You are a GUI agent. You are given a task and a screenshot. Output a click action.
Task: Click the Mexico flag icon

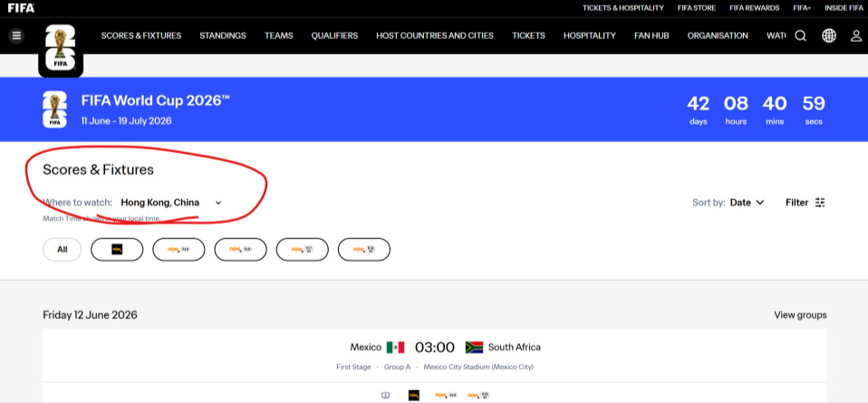(395, 347)
